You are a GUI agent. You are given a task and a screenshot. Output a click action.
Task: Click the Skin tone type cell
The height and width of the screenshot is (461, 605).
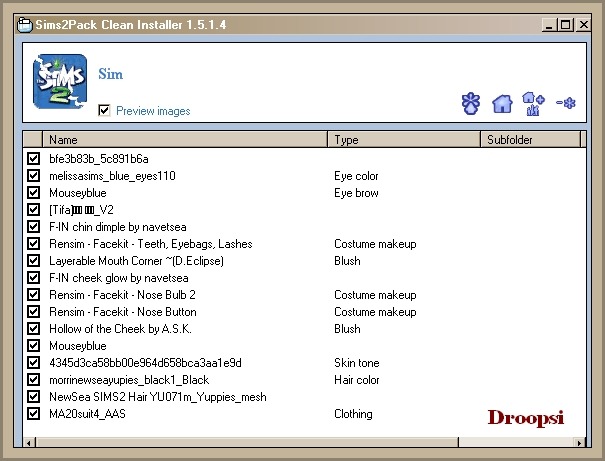[357, 363]
